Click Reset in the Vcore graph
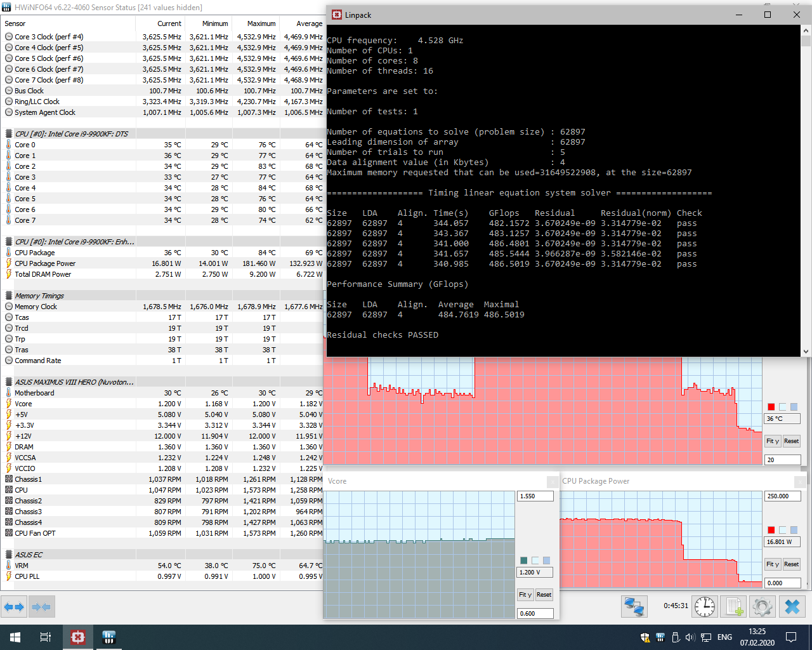 pos(544,595)
